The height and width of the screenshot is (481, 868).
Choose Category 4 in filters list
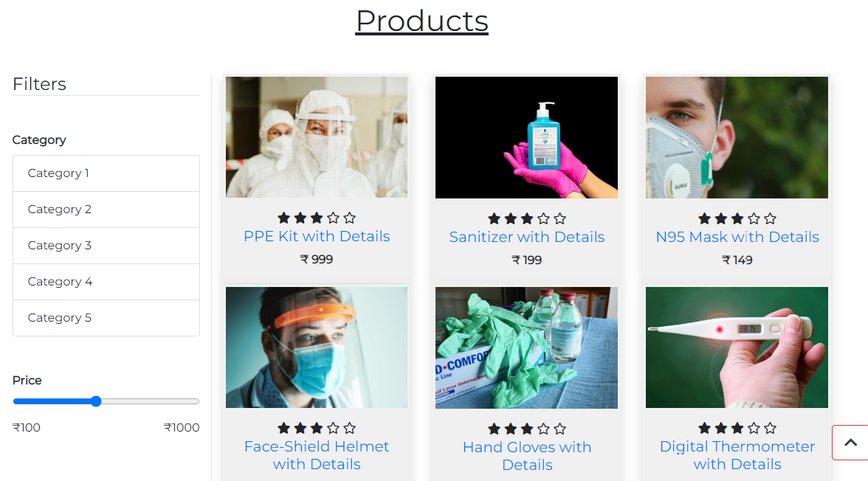coord(106,282)
